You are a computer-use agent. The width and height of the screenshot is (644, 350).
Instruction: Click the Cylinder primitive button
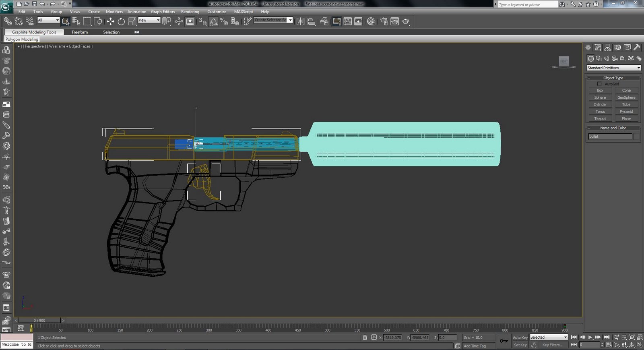(600, 104)
